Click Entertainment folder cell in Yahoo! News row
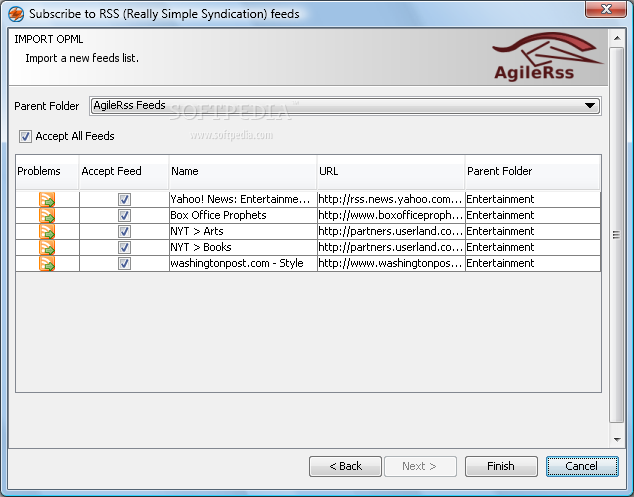Viewport: 634px width, 497px height. (x=533, y=199)
